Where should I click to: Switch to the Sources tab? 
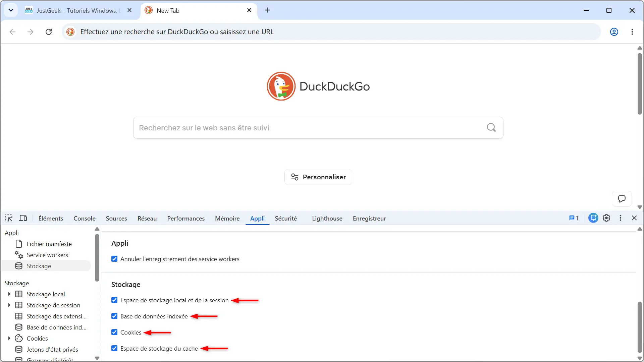(x=116, y=219)
